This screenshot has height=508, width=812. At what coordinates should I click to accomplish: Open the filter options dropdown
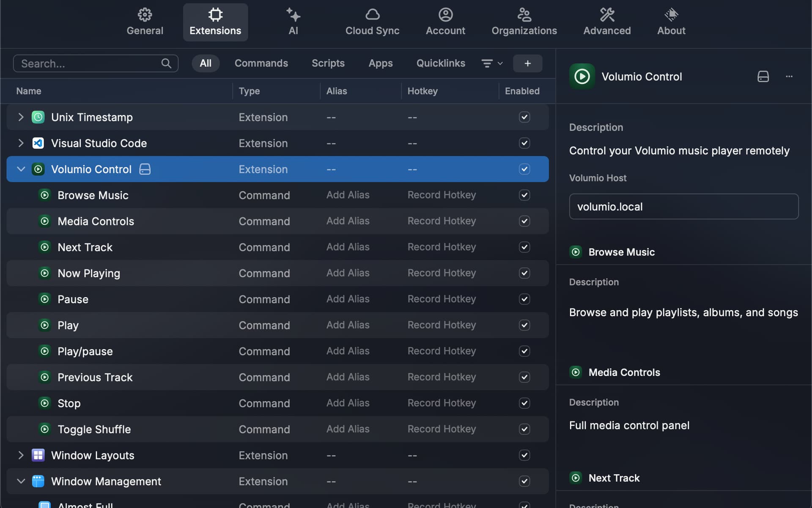click(492, 63)
